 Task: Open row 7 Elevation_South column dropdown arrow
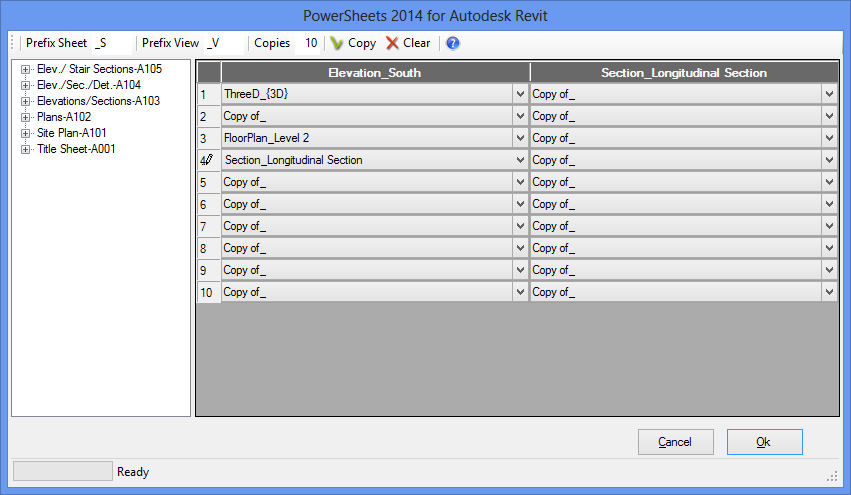pyautogui.click(x=520, y=226)
